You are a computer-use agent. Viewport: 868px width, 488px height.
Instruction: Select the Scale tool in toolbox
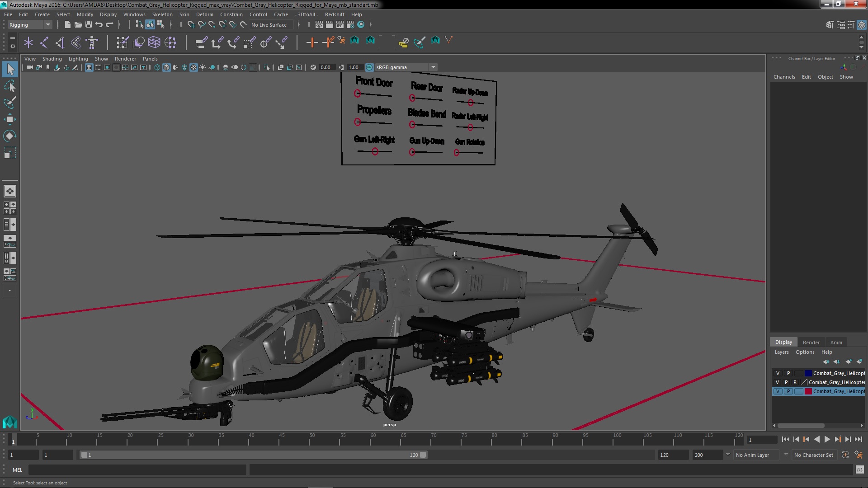pos(10,153)
